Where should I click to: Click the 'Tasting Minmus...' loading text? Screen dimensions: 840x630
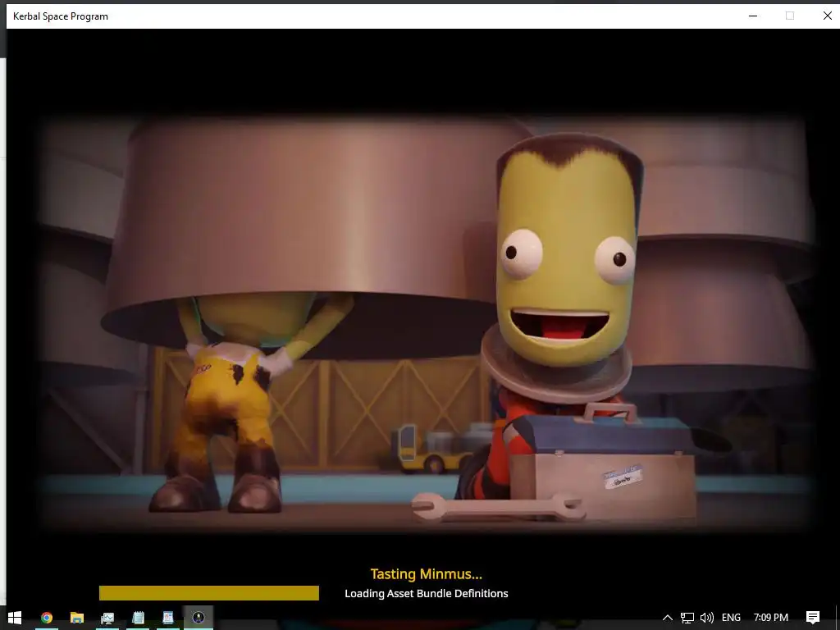427,574
